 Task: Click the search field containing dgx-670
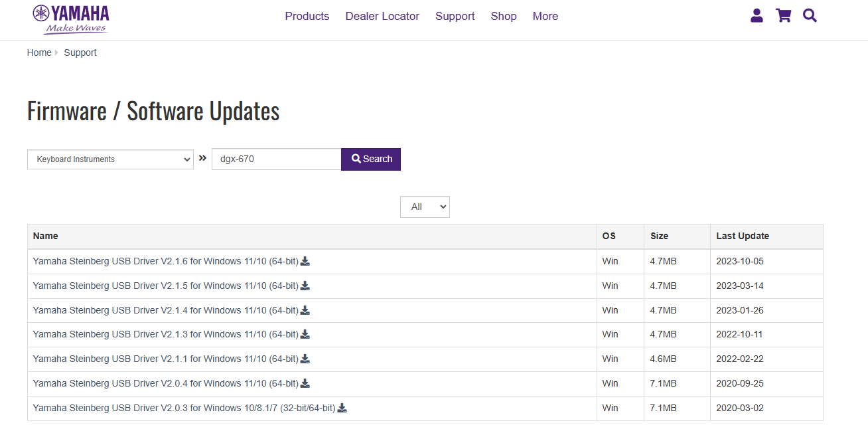(276, 159)
